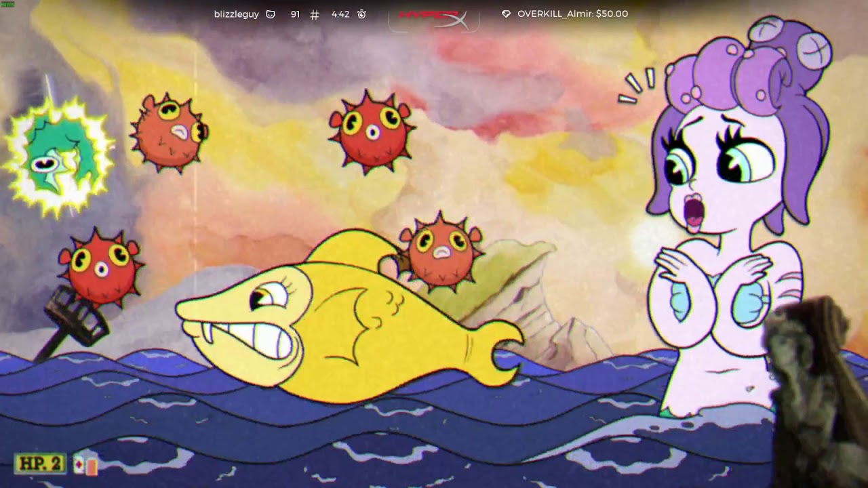Click the "blizzleguy" streamer name
This screenshot has width=868, height=488.
[237, 14]
